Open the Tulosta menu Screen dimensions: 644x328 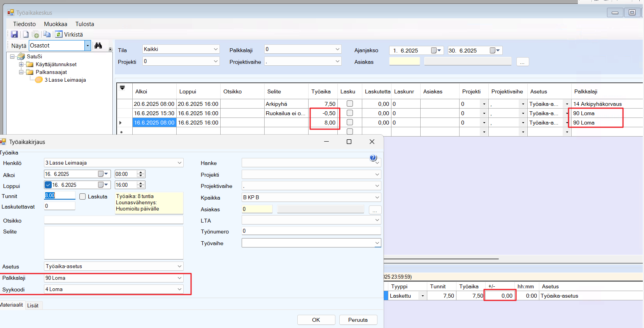(x=84, y=24)
